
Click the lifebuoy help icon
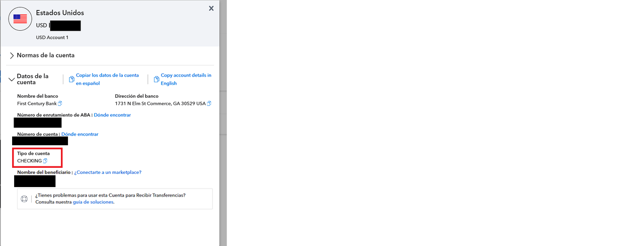click(x=24, y=199)
